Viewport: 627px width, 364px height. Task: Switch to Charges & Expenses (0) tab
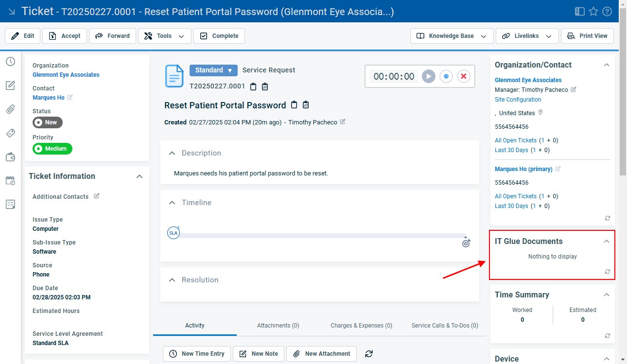tap(362, 326)
